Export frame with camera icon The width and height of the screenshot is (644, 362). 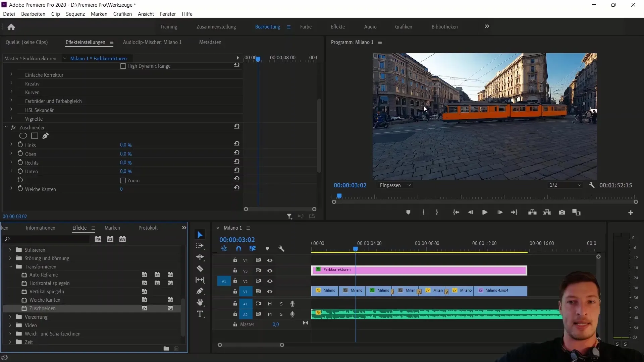coord(562,213)
